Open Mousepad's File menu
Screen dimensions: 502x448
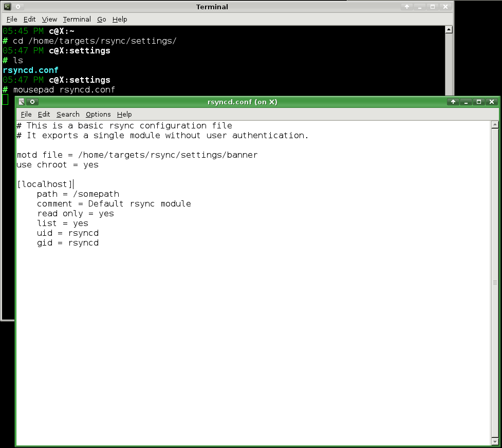coord(26,115)
